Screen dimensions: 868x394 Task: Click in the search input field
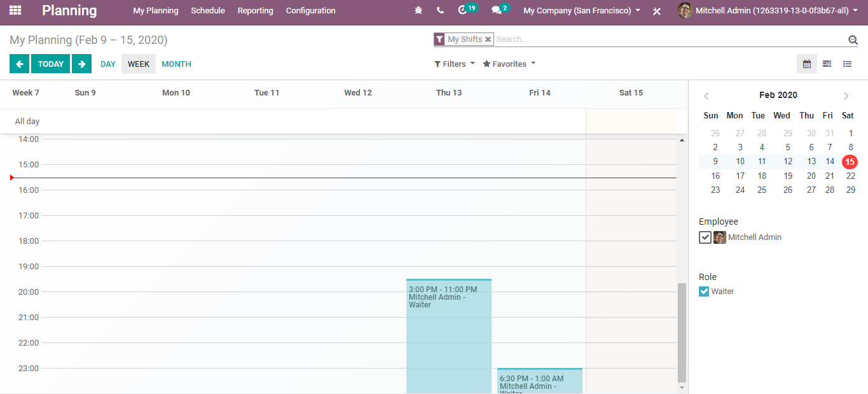click(670, 39)
